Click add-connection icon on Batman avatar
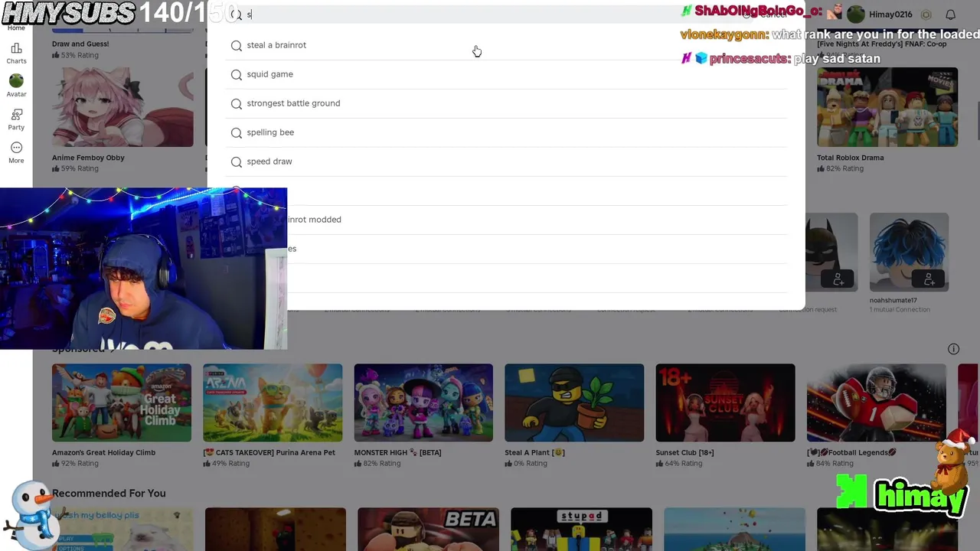This screenshot has height=551, width=980. [838, 279]
